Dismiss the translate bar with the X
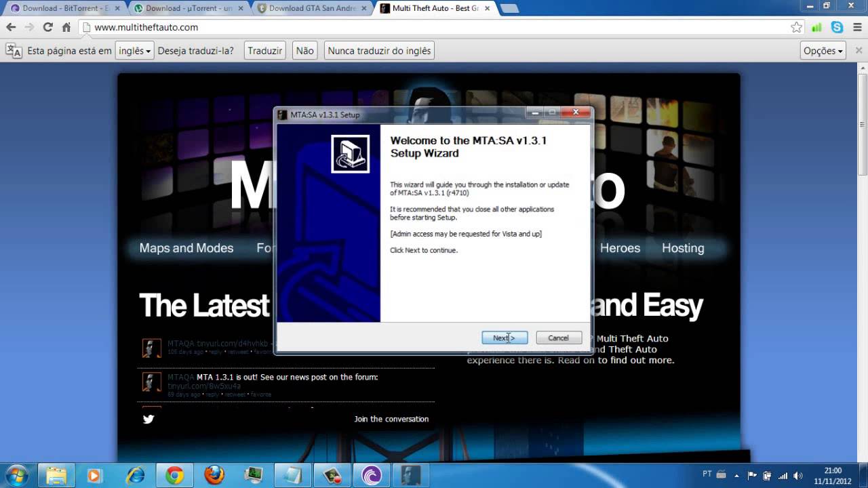The width and height of the screenshot is (868, 488). pos(859,50)
